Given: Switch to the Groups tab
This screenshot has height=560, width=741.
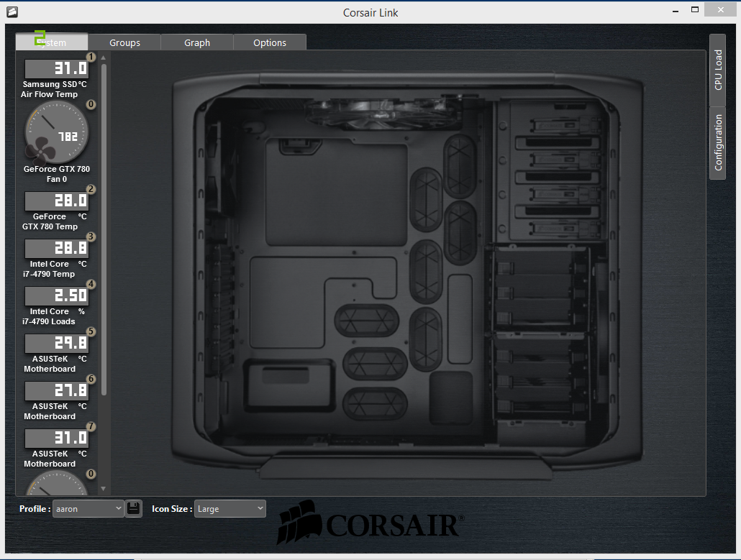Looking at the screenshot, I should point(124,42).
